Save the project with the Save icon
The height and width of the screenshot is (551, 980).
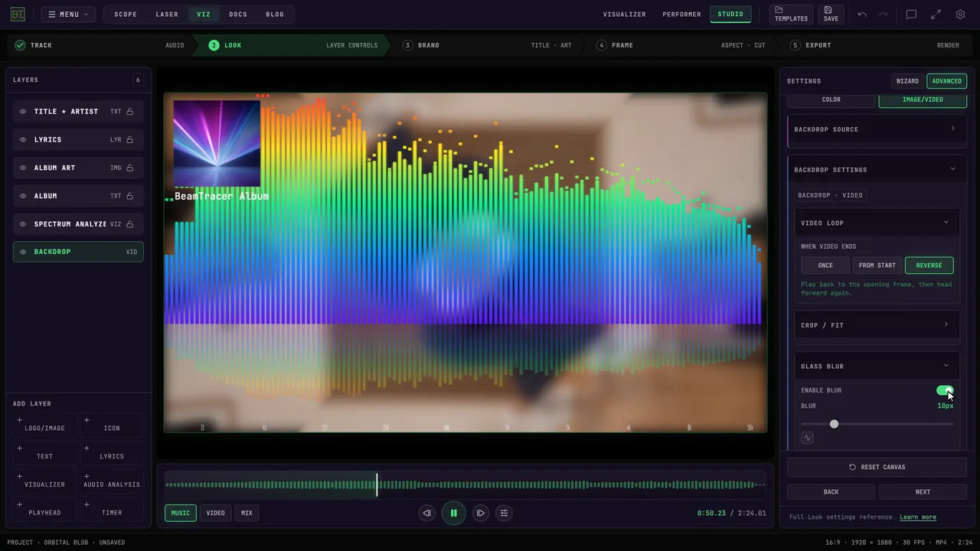point(831,14)
